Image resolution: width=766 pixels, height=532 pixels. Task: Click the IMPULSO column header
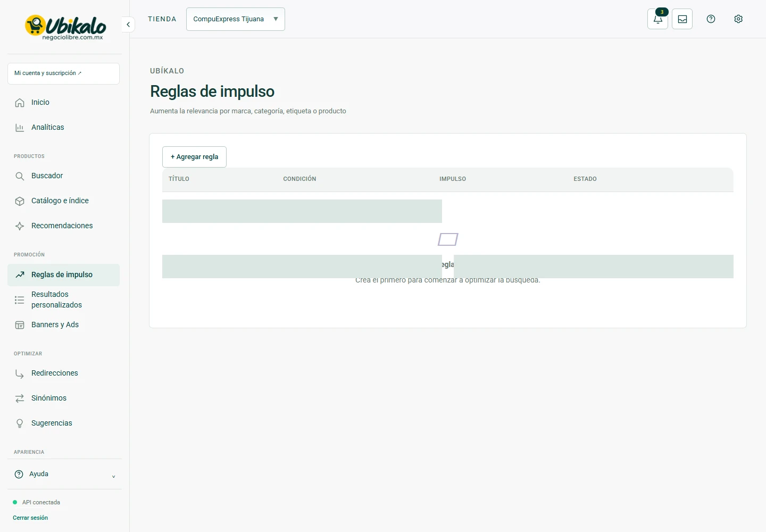coord(453,179)
